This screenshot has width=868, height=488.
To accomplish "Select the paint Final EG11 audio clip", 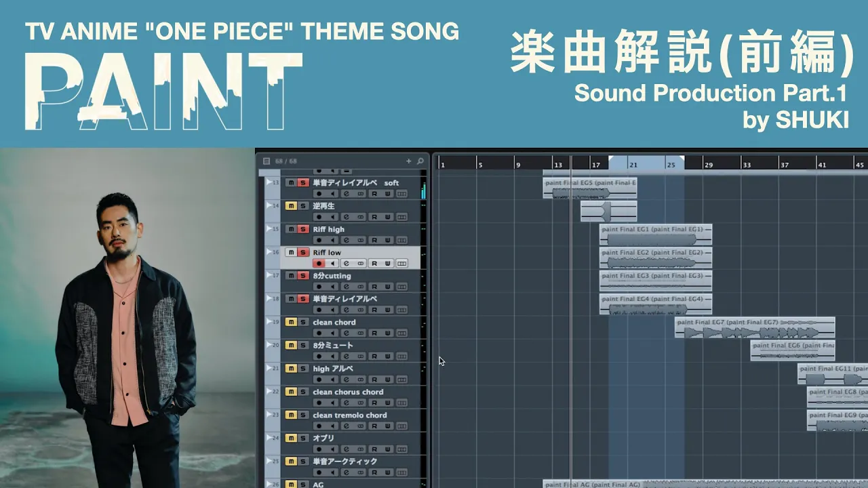I will coord(833,374).
